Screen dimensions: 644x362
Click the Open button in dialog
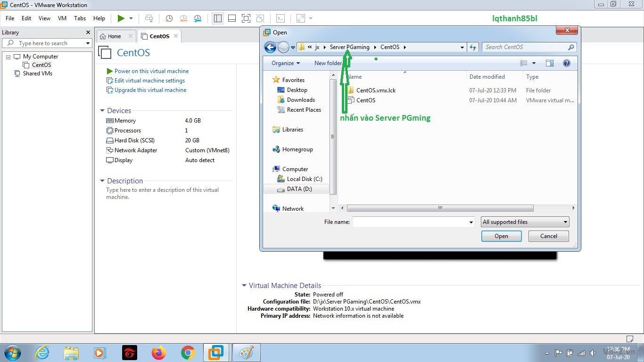tap(501, 236)
